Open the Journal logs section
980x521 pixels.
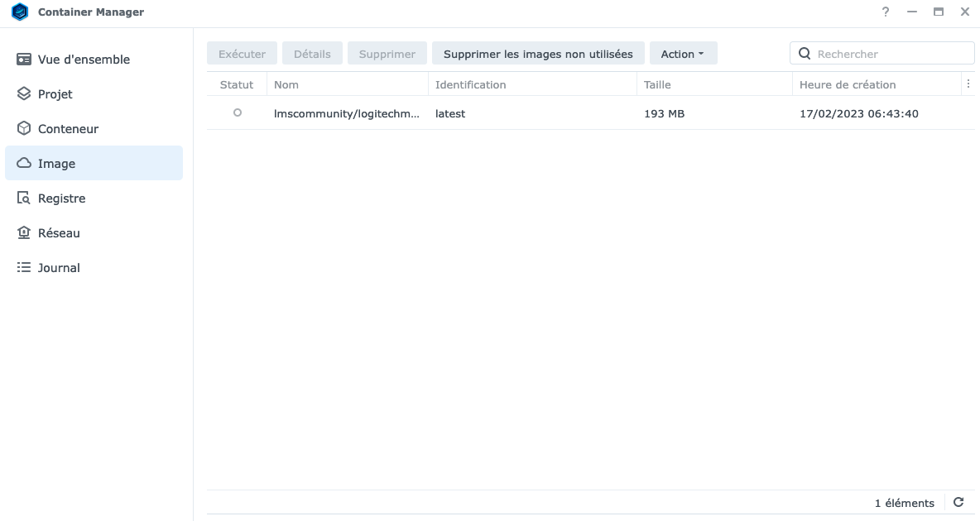[59, 268]
